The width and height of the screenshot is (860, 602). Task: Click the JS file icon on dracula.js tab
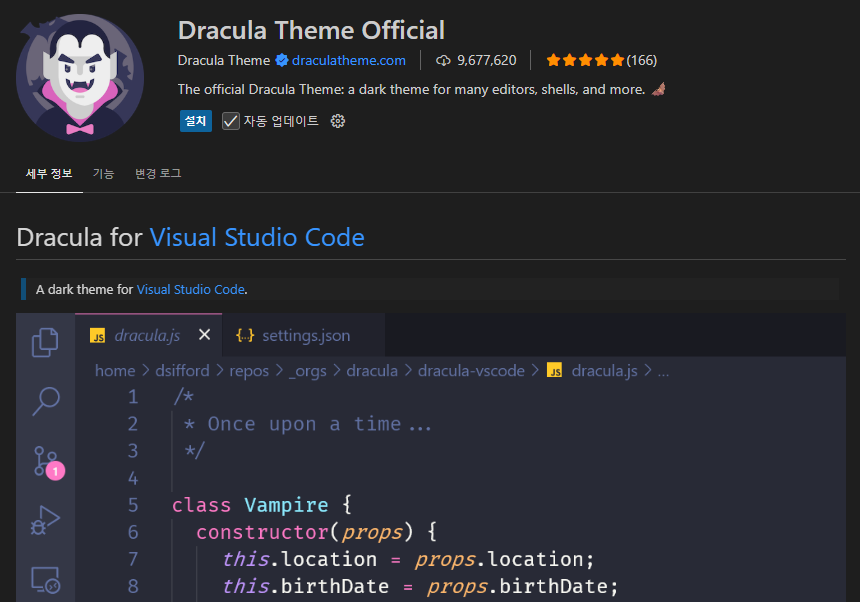(98, 336)
